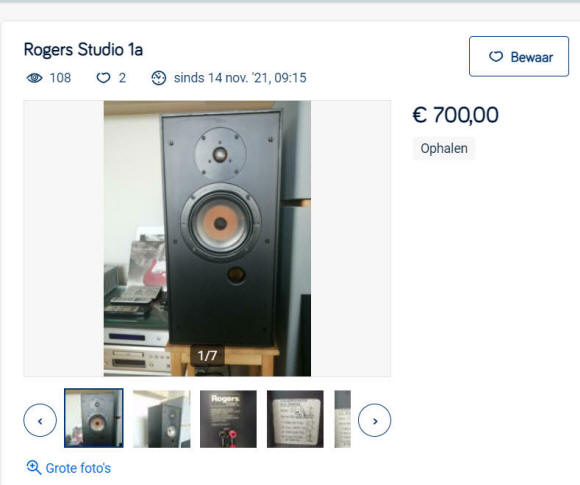Image resolution: width=580 pixels, height=485 pixels.
Task: Click the clock icon before listing date
Action: tap(159, 78)
